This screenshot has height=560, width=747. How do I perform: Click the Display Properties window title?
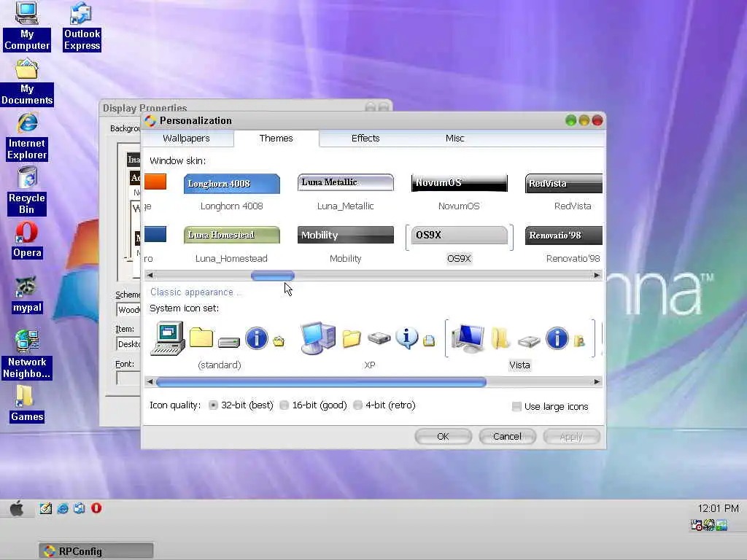point(145,108)
